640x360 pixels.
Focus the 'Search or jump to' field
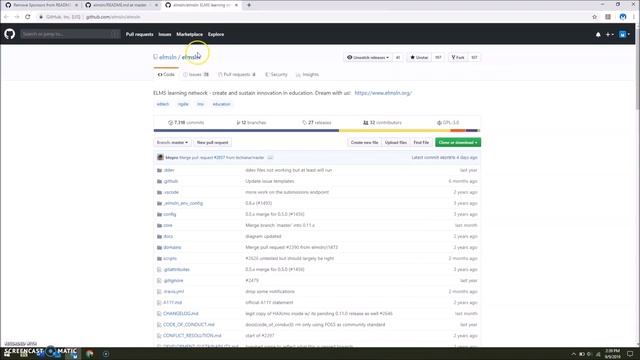70,34
